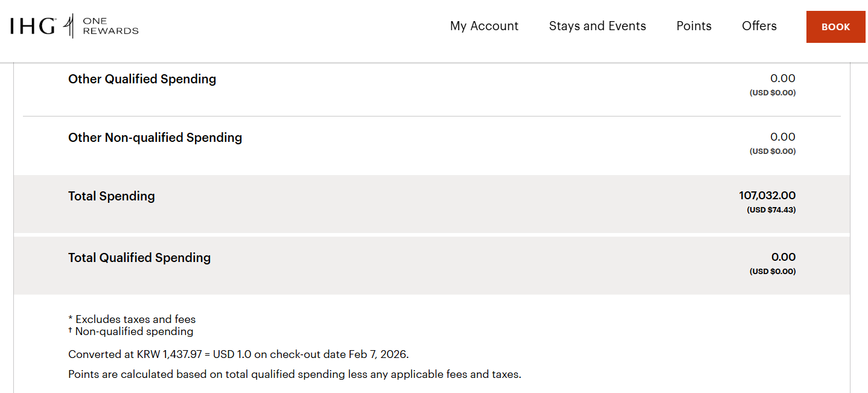This screenshot has width=868, height=393.
Task: Click the "Excludes taxes and fees" footnote
Action: [135, 319]
